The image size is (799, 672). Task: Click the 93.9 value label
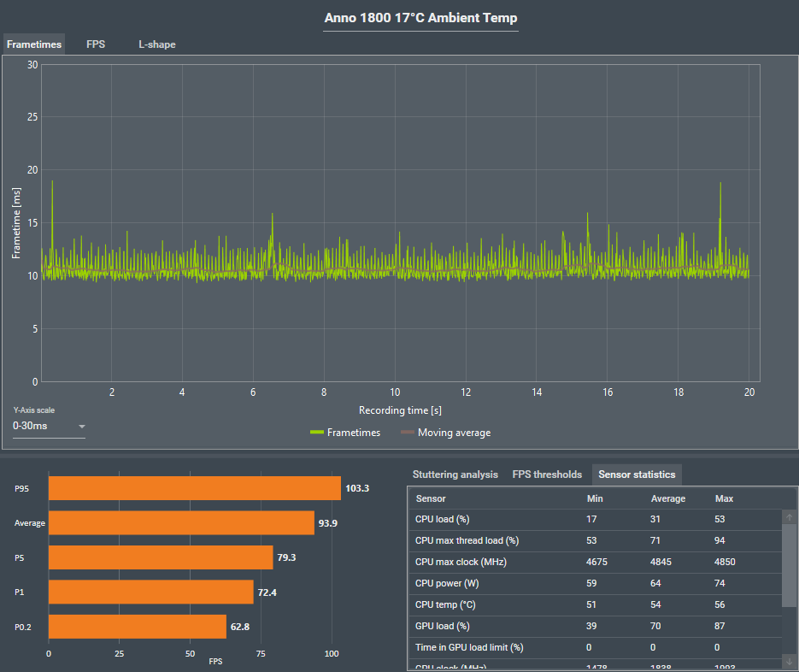click(x=327, y=523)
